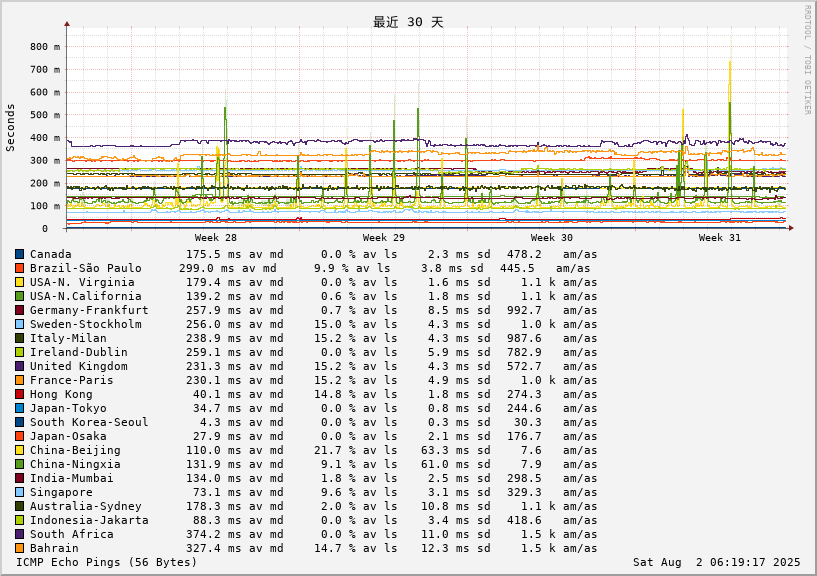Select the "299.0 ms" Brazil median value

pyautogui.click(x=207, y=268)
